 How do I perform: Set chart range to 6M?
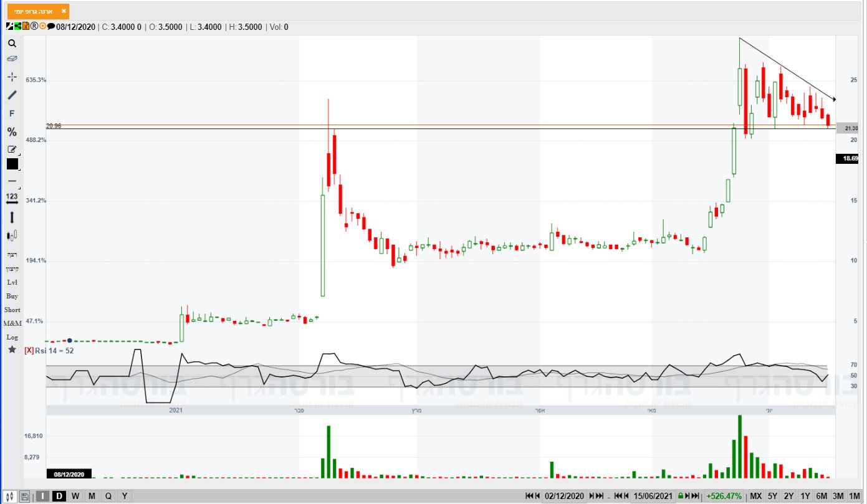[821, 496]
